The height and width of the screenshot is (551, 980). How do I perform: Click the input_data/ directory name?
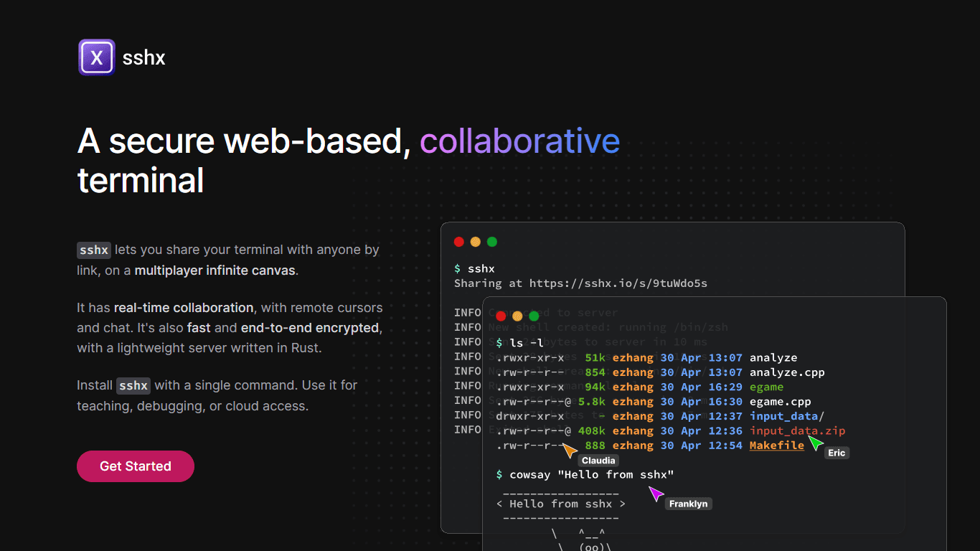tap(787, 416)
